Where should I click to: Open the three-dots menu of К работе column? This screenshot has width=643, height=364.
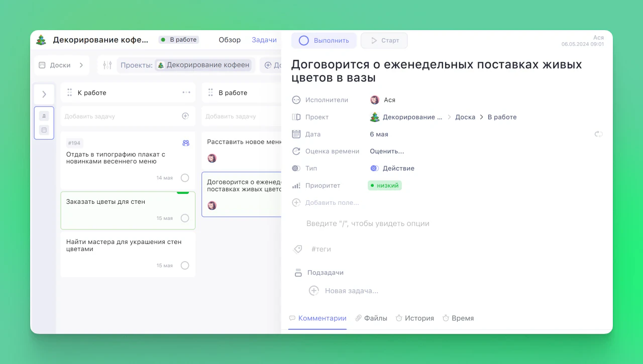pos(186,92)
